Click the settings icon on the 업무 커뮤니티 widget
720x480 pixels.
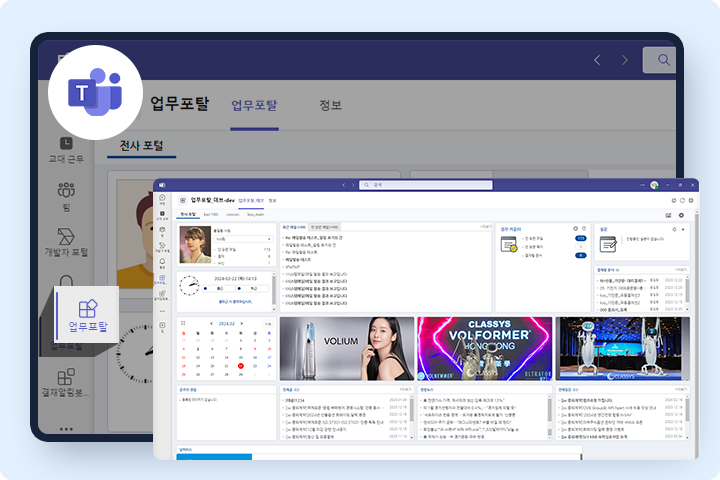coord(575,228)
